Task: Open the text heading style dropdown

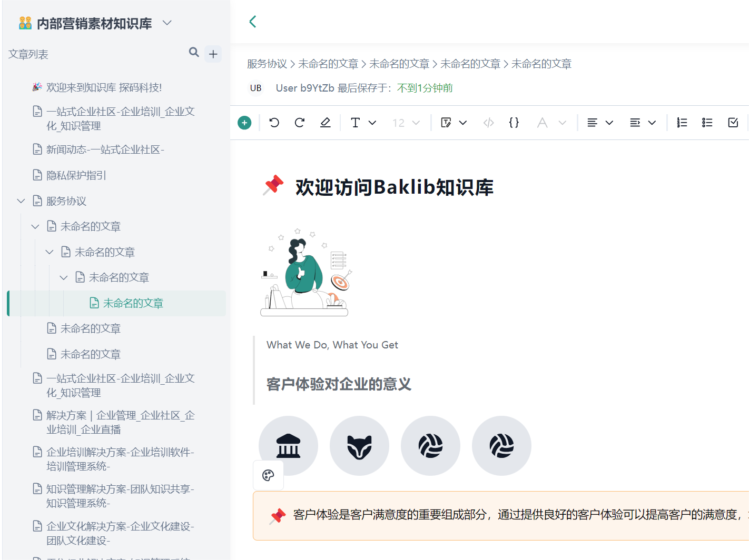Action: click(x=363, y=123)
